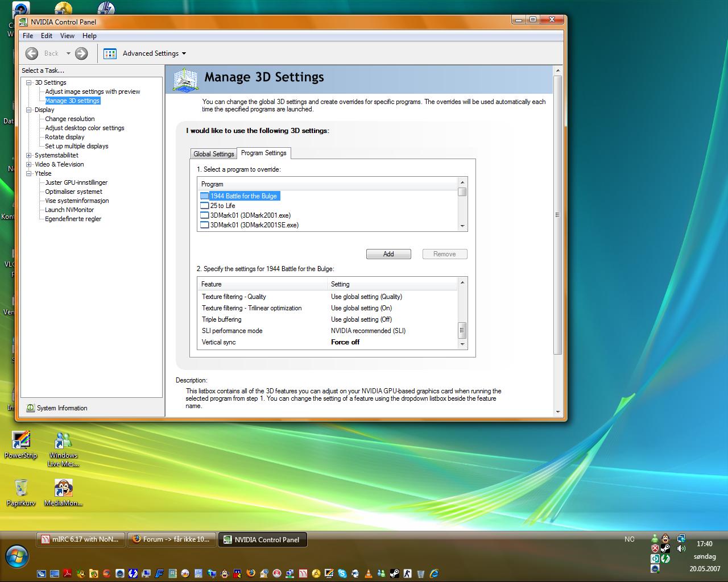Open System Information link
The width and height of the screenshot is (728, 582).
[x=62, y=408]
